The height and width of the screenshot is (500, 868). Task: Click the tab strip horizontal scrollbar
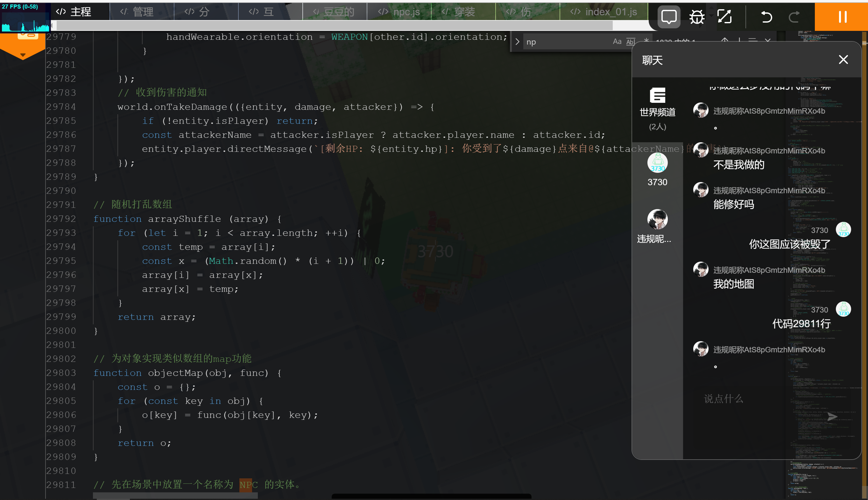[335, 25]
